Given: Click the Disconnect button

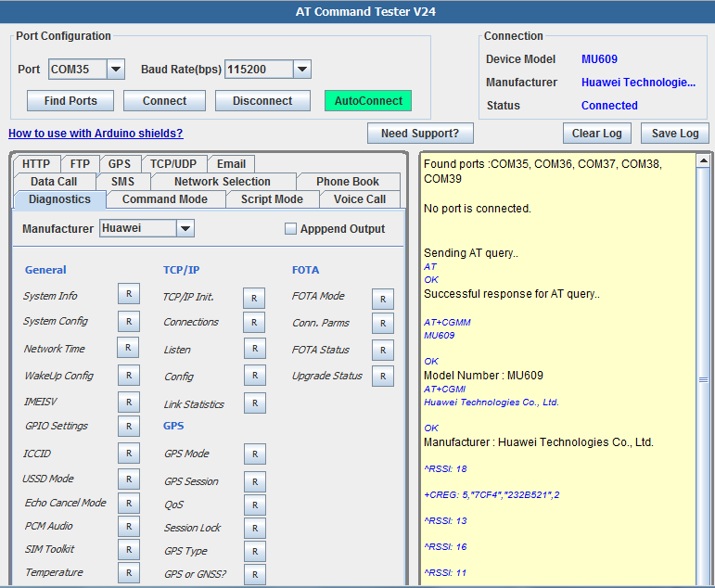Looking at the screenshot, I should pos(262,101).
